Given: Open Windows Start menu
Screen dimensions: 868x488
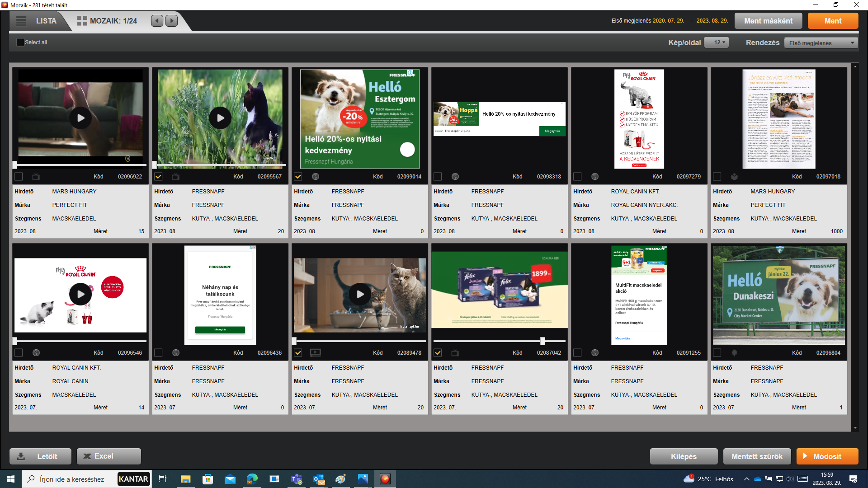Looking at the screenshot, I should click(11, 479).
